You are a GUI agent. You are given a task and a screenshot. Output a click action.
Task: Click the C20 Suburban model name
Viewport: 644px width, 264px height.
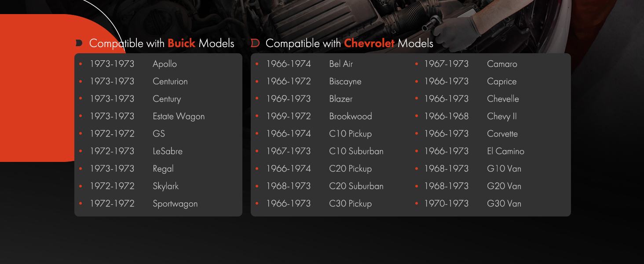click(356, 186)
